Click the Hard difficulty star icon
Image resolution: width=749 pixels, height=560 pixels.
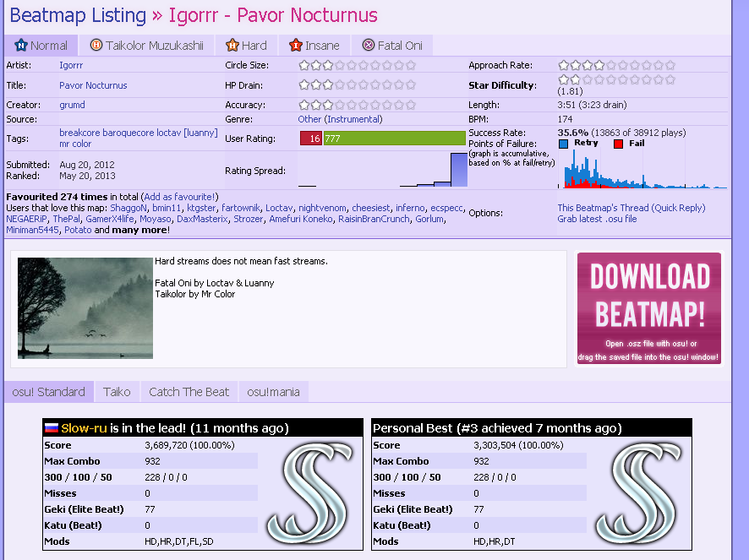232,45
